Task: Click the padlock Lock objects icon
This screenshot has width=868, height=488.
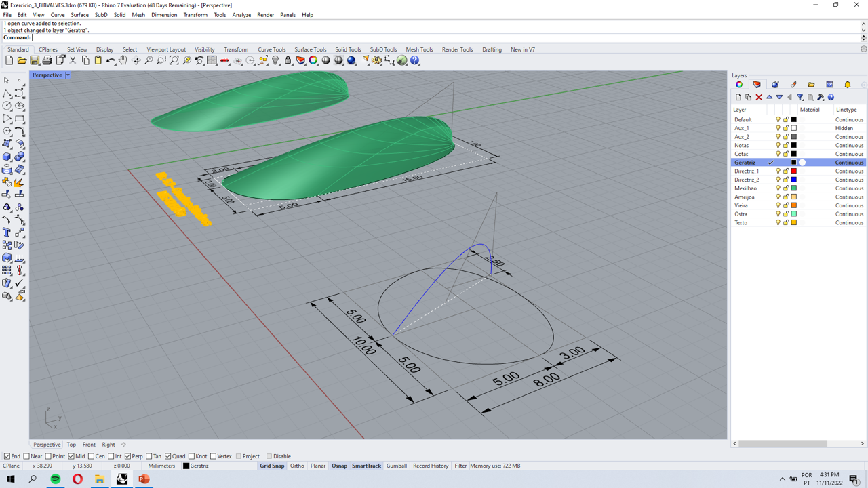Action: click(x=288, y=61)
